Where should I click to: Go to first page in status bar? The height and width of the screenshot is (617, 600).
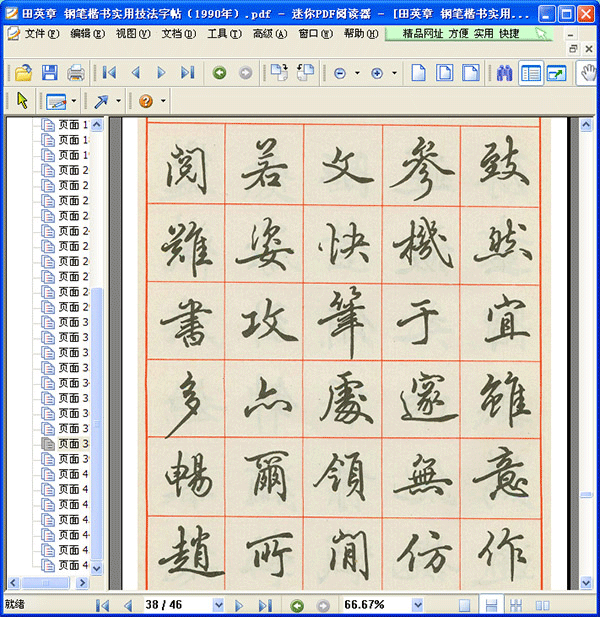(103, 605)
